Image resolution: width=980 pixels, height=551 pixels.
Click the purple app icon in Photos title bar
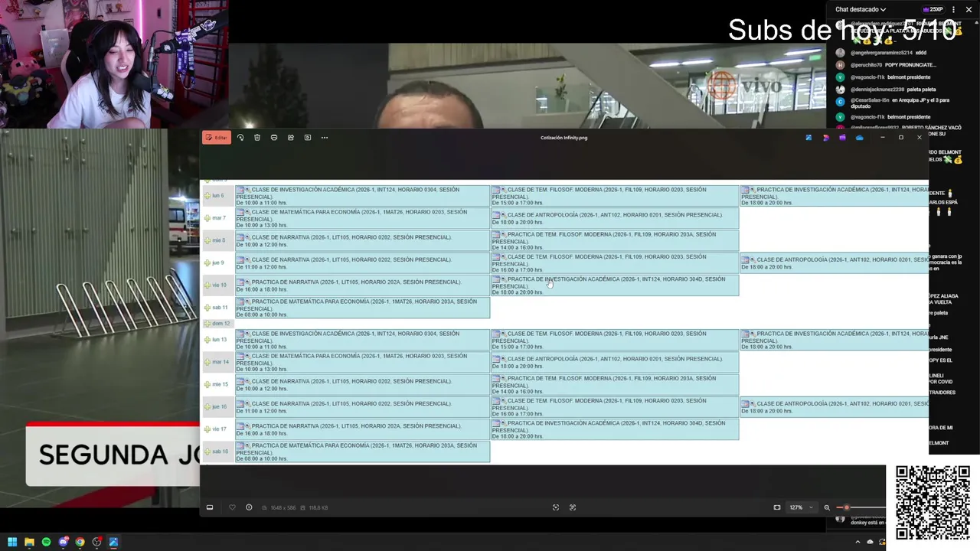pos(842,138)
